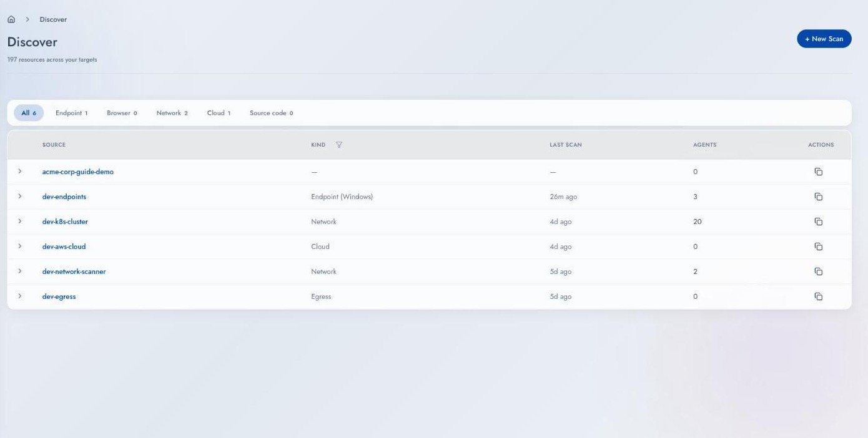Copy icon for dev-network-scanner row
This screenshot has width=868, height=438.
819,271
